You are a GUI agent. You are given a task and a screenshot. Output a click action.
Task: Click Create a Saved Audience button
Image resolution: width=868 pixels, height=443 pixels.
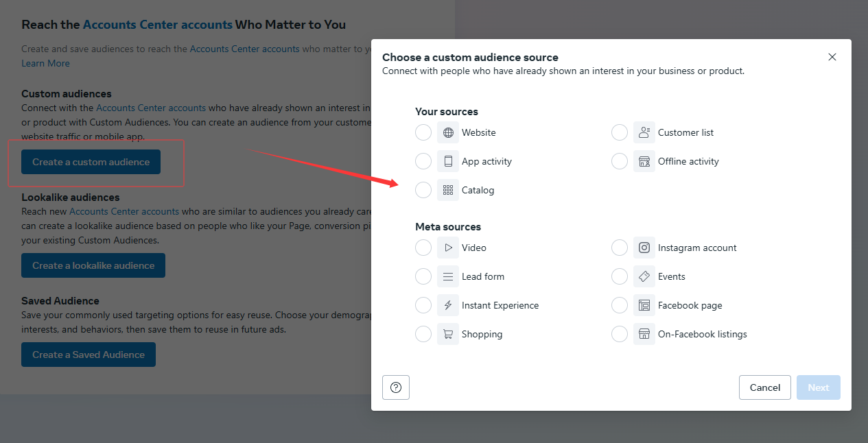(x=89, y=355)
